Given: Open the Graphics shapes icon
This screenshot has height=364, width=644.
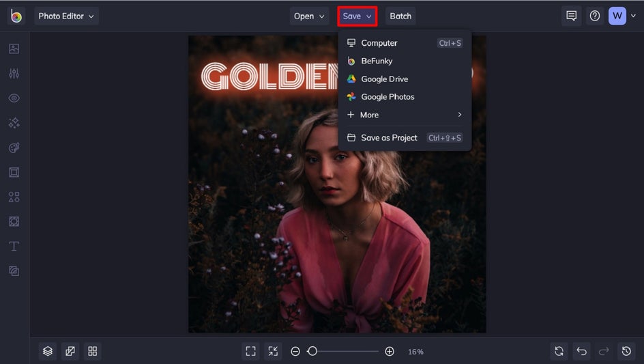Looking at the screenshot, I should 14,197.
